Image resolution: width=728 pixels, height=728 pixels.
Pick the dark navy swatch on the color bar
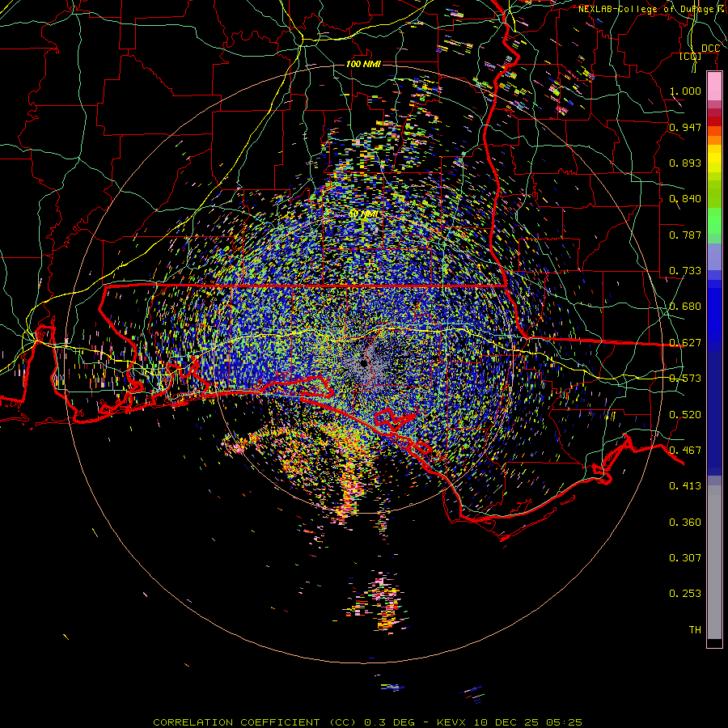coord(714,413)
